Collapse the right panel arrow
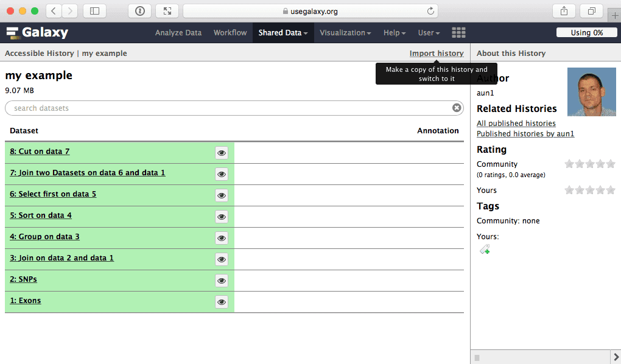Viewport: 621px width, 364px height. point(614,357)
